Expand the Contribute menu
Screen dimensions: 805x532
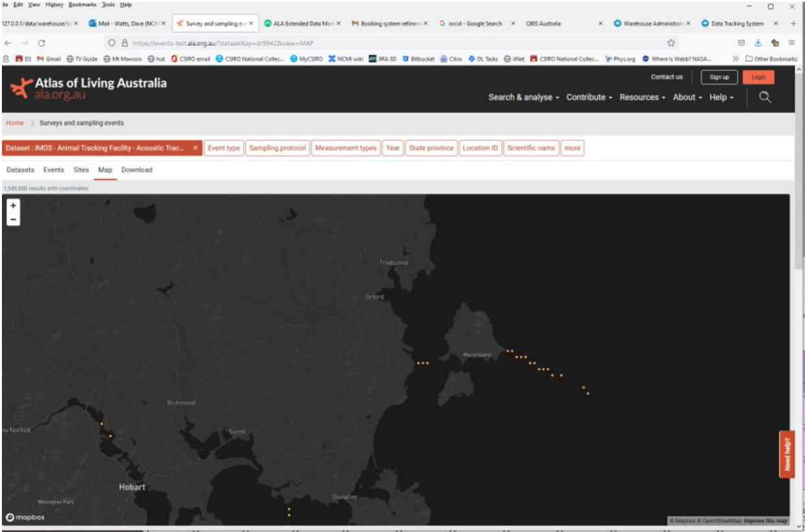[590, 98]
